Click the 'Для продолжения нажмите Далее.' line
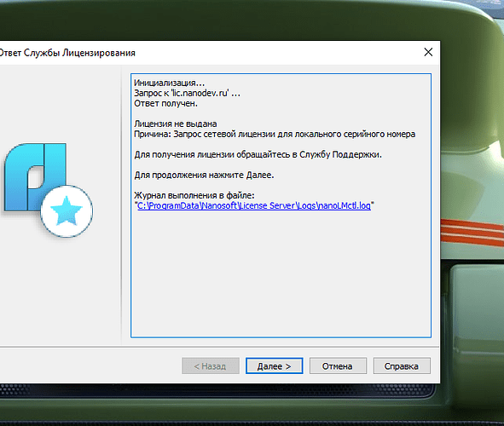Image resolution: width=504 pixels, height=426 pixels. (204, 175)
